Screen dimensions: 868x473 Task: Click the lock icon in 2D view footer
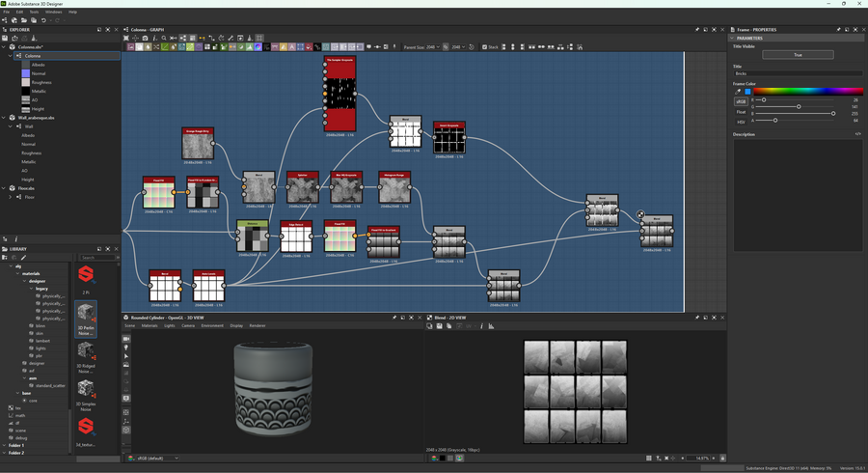[x=722, y=459]
